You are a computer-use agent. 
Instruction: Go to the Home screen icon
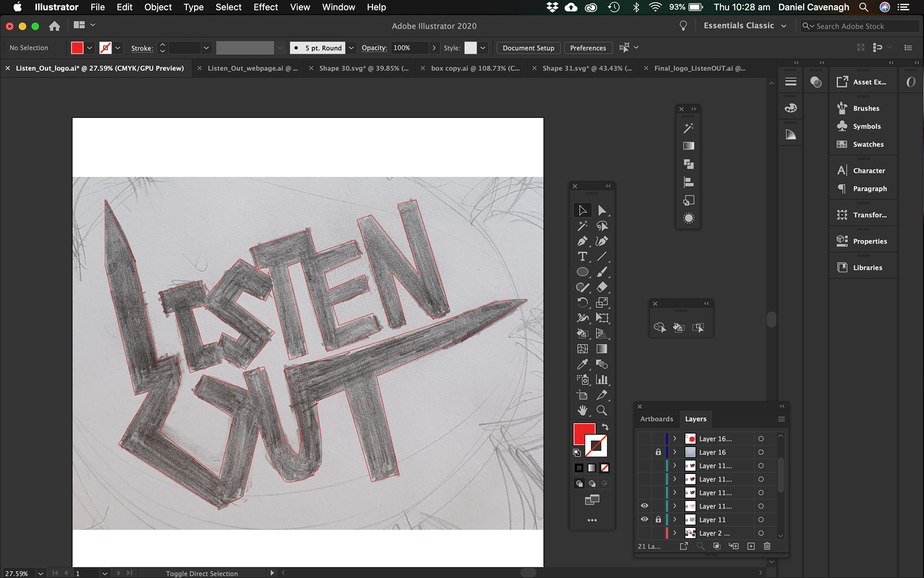coord(54,26)
